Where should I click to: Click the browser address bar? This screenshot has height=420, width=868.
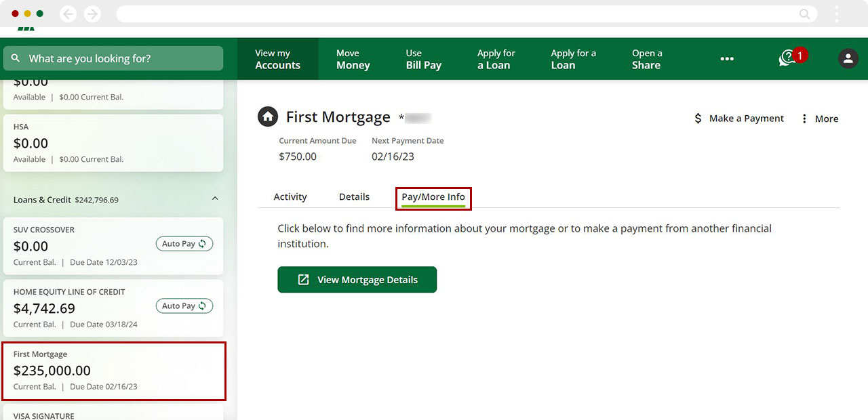[467, 14]
